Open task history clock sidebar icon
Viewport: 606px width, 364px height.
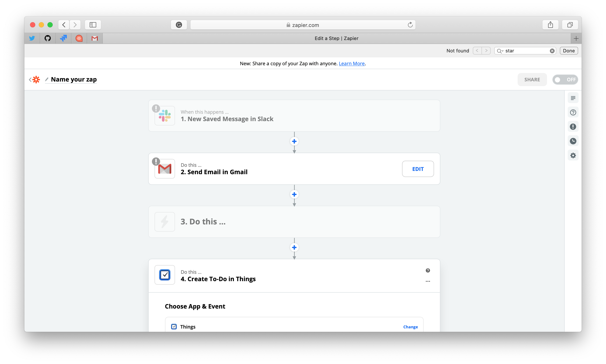573,141
